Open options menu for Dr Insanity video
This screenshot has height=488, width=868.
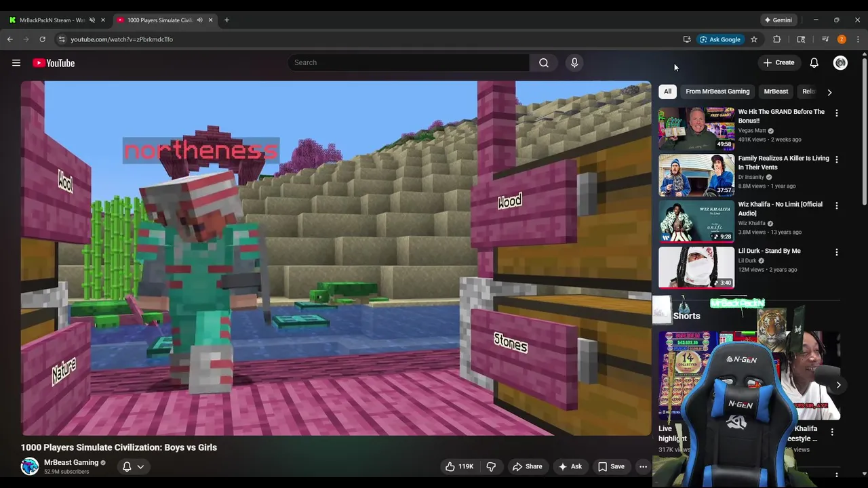(x=836, y=159)
